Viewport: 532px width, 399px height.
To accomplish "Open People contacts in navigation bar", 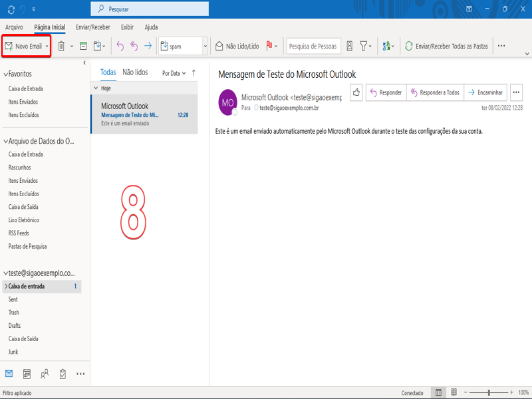I will point(45,374).
